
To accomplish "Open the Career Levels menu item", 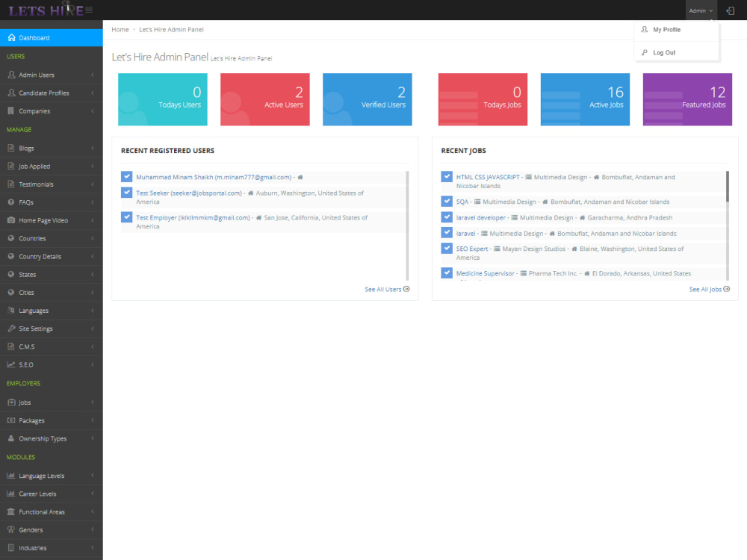I will click(x=52, y=494).
